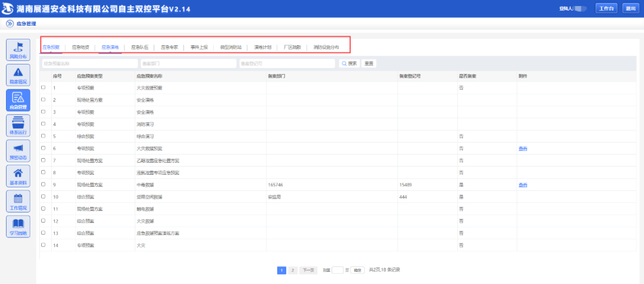
Task: Click the 退出 logout button
Action: pyautogui.click(x=631, y=8)
